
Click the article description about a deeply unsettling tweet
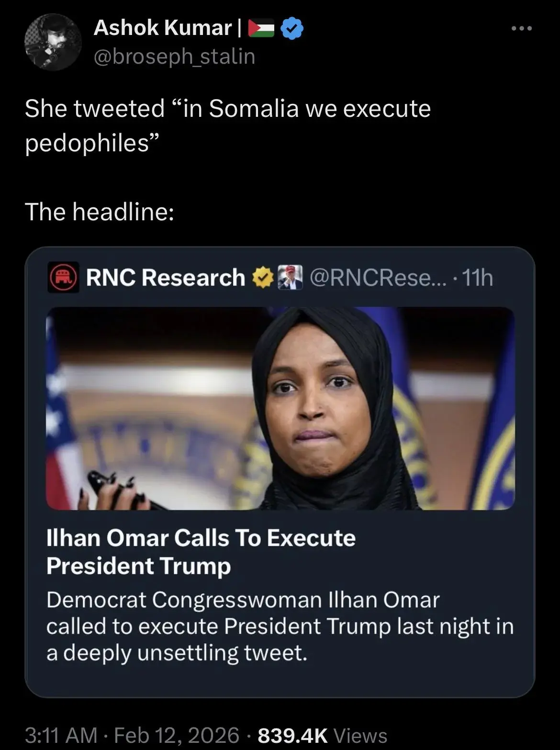click(280, 626)
